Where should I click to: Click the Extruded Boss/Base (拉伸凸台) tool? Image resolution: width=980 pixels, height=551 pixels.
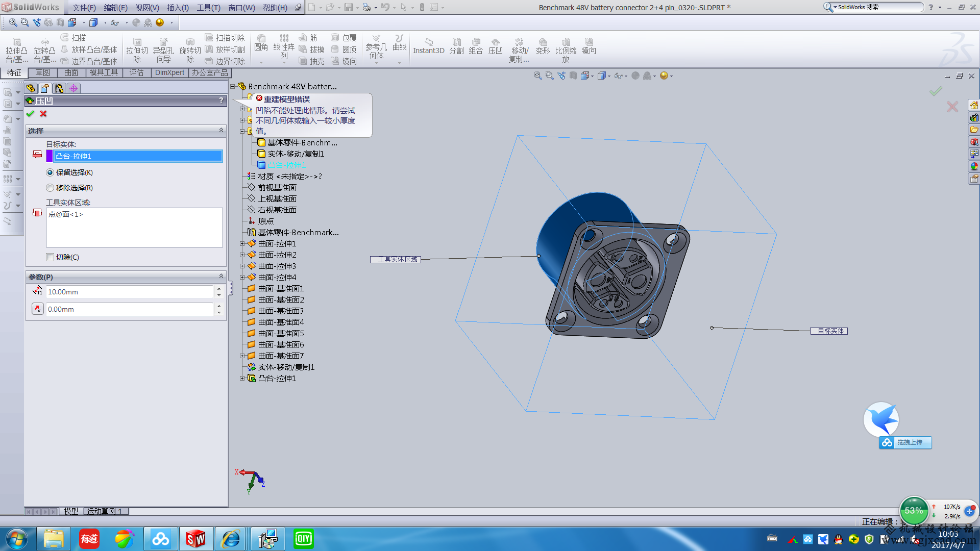(16, 50)
